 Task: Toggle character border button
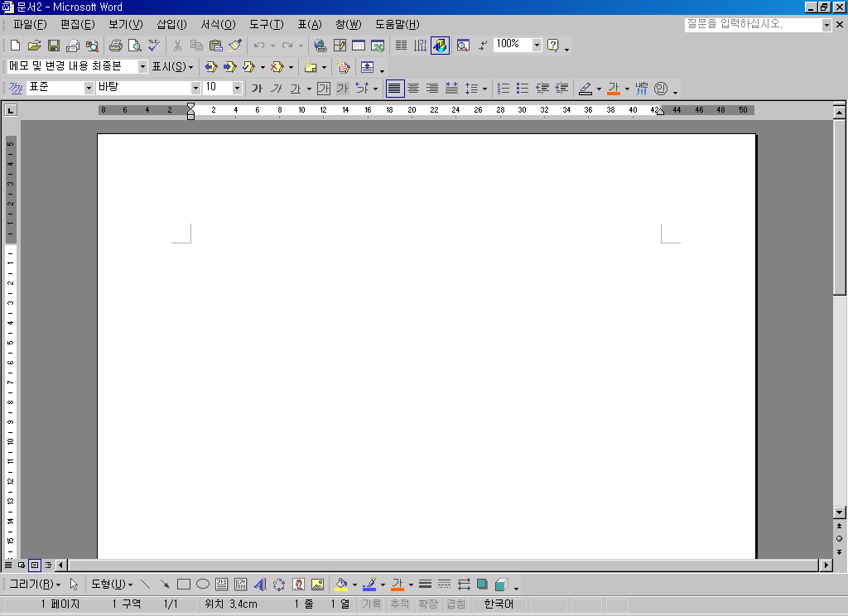pos(324,88)
